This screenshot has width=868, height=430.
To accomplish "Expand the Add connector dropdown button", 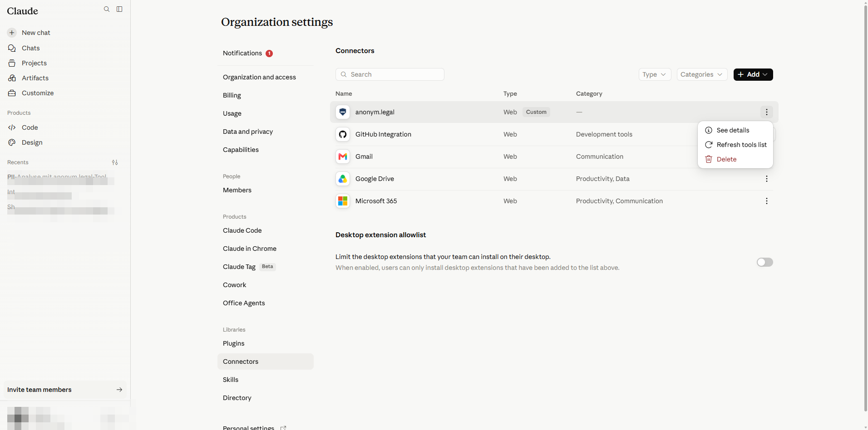I will click(x=753, y=74).
